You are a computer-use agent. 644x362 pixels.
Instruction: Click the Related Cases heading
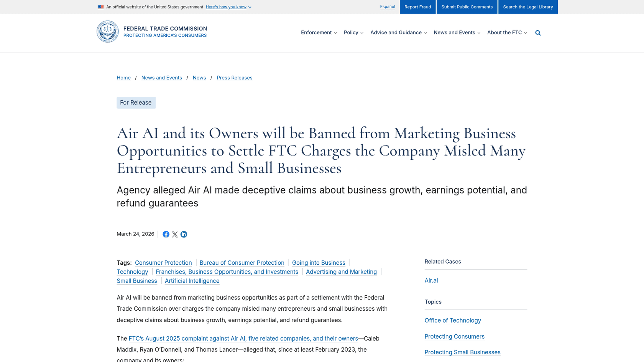(443, 262)
